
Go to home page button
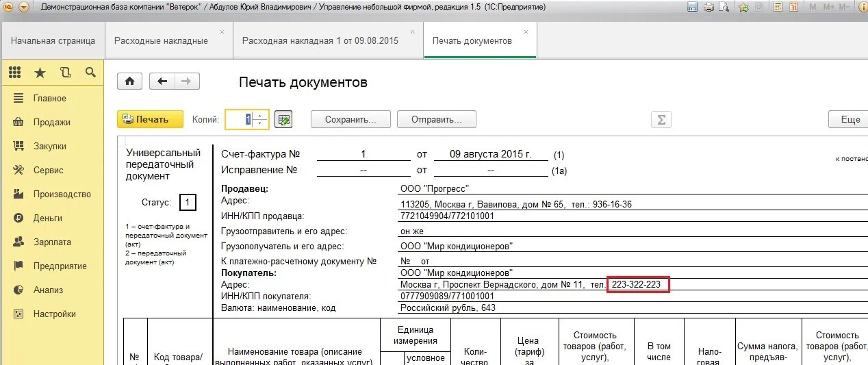click(129, 81)
